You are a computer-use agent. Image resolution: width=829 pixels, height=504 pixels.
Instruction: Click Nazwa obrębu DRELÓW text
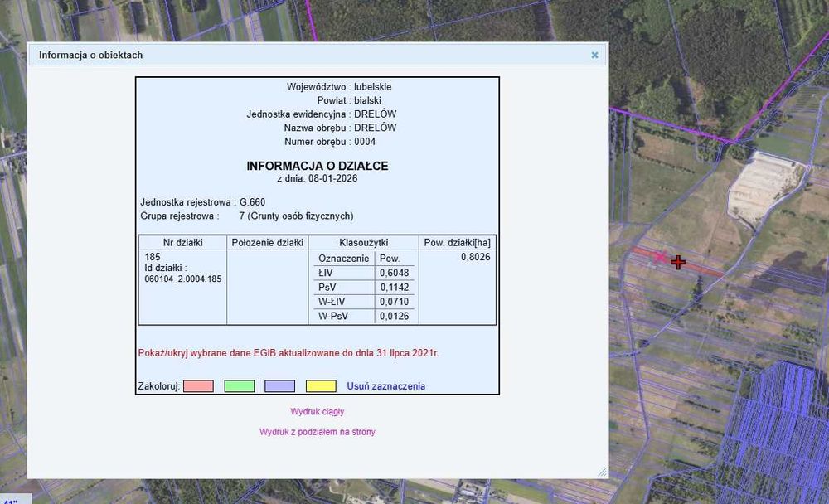click(340, 128)
